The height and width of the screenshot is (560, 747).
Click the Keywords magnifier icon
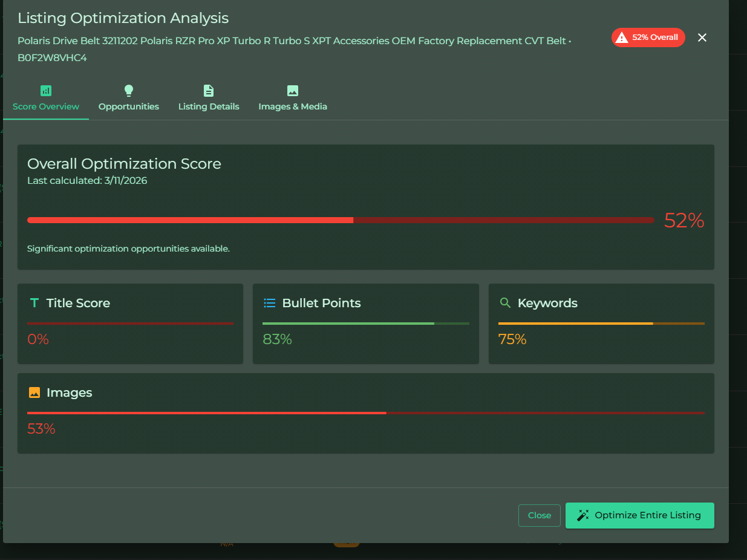pyautogui.click(x=505, y=303)
